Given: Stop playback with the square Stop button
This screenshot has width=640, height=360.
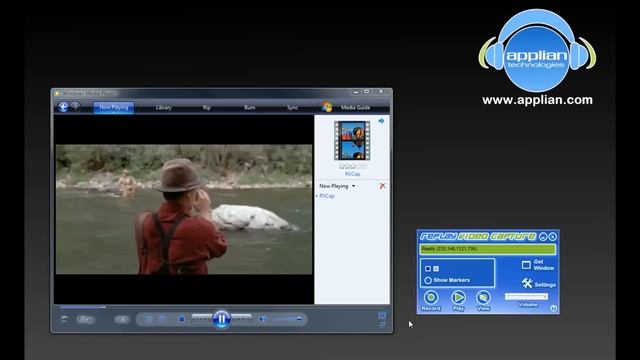Looking at the screenshot, I should [182, 319].
